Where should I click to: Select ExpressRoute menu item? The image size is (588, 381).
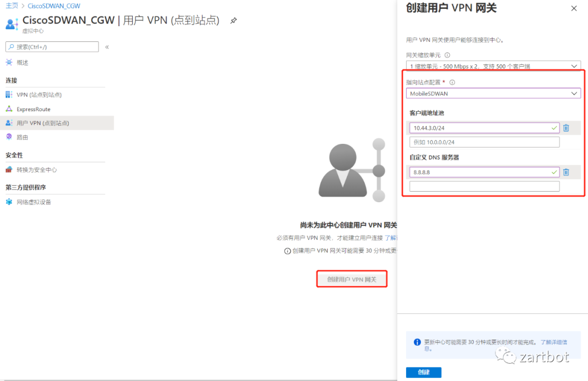tap(33, 109)
